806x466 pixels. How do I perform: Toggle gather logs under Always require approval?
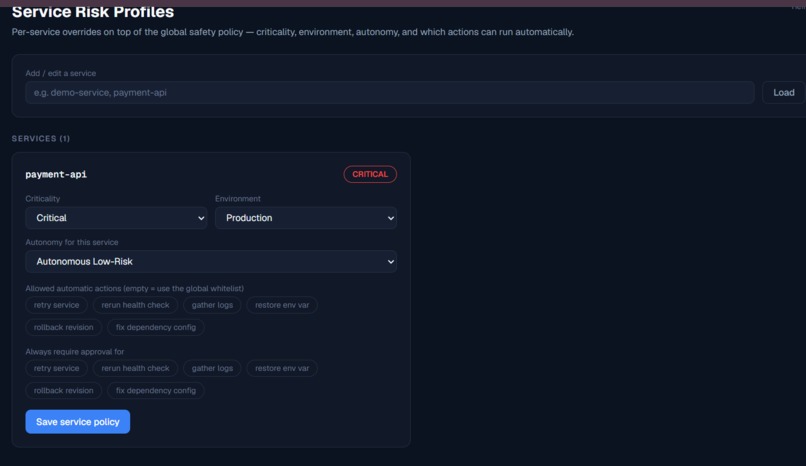click(212, 368)
